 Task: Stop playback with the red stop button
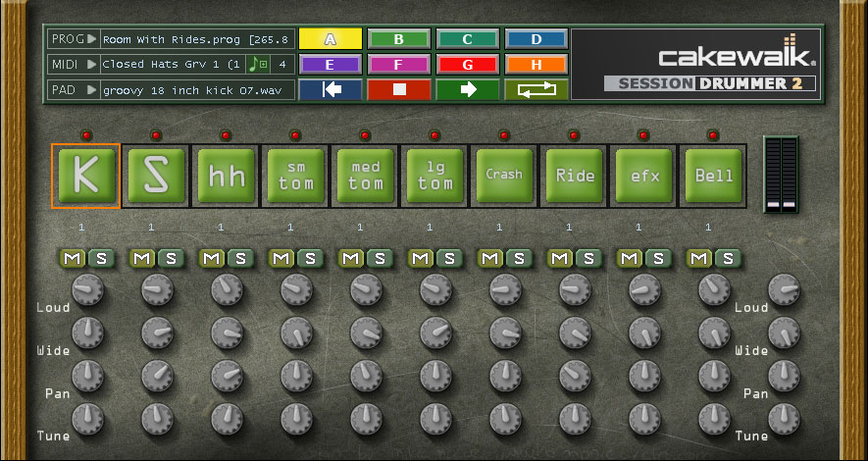[398, 89]
